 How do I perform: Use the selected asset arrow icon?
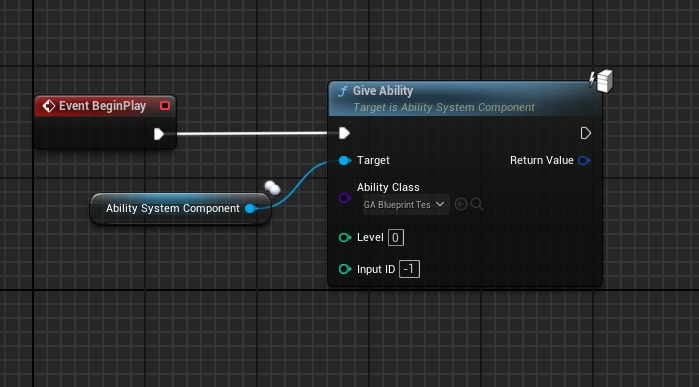[x=461, y=205]
